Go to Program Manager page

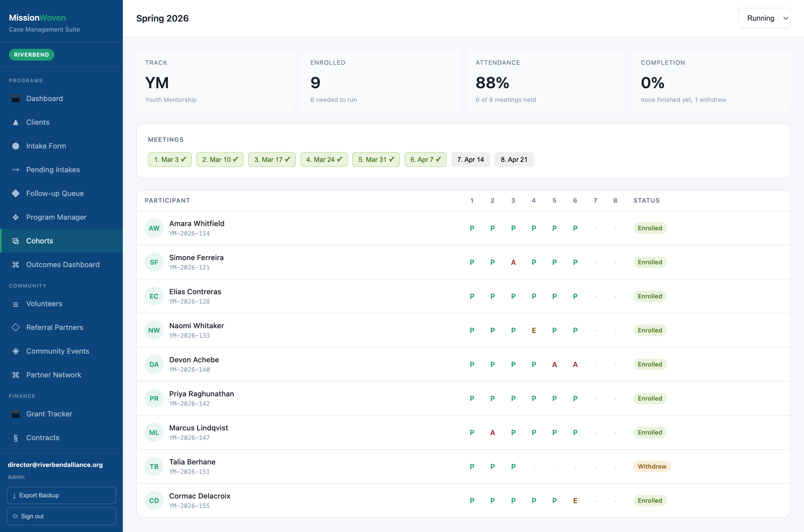(61, 217)
